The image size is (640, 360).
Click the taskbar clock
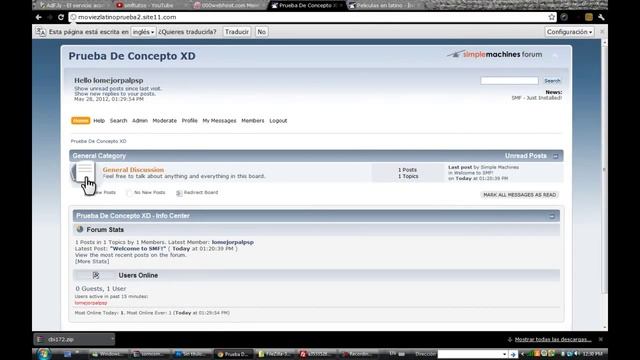coord(593,354)
